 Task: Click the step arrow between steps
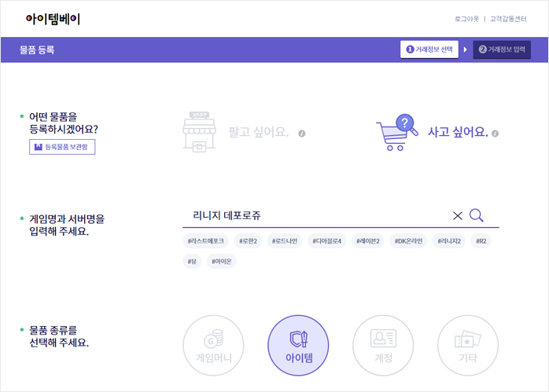click(466, 49)
